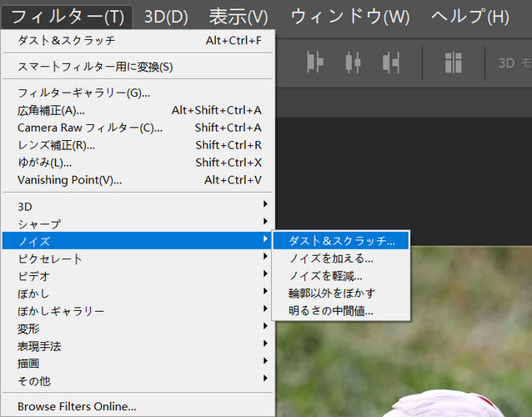
Task: Expand the 表現手法 submenu
Action: tap(138, 346)
